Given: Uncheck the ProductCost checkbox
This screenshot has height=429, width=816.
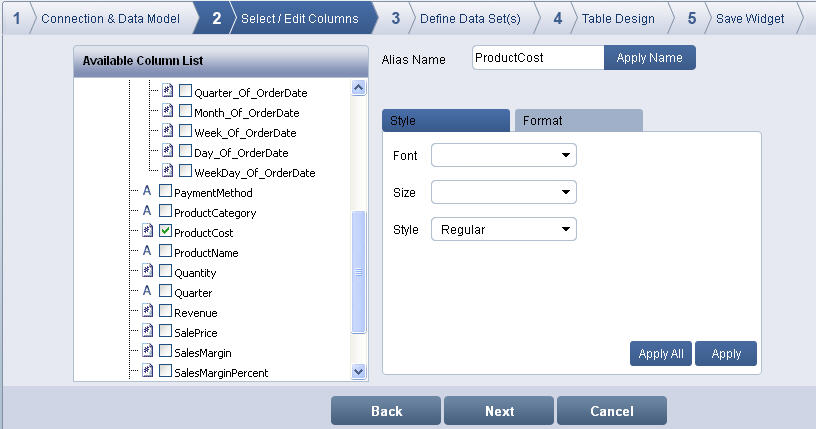Looking at the screenshot, I should [165, 232].
